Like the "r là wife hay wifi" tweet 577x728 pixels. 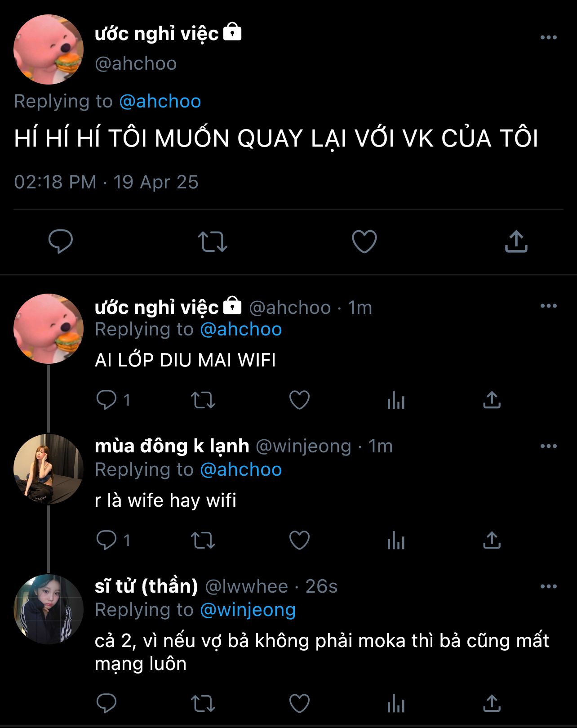tap(299, 540)
